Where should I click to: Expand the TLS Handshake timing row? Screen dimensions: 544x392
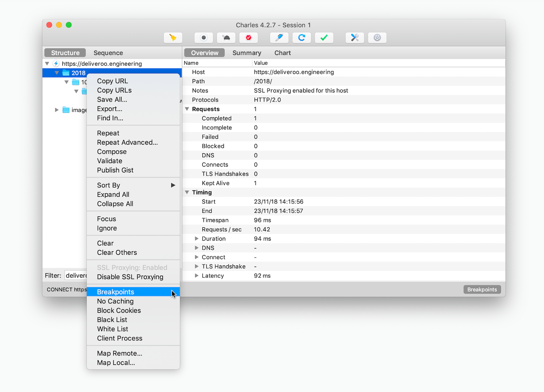196,267
